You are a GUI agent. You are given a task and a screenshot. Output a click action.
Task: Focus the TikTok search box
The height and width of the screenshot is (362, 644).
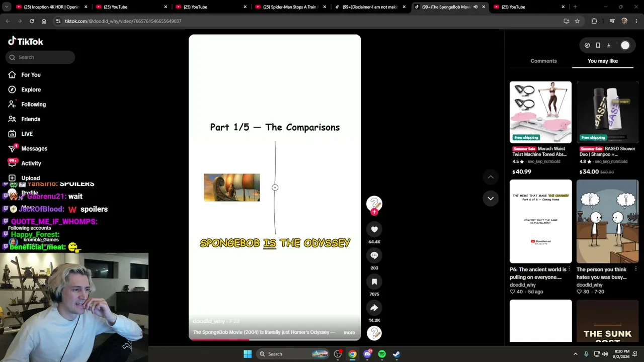41,57
